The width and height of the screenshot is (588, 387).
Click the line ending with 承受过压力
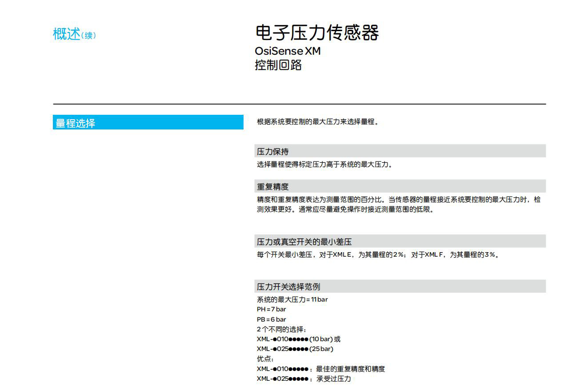tap(304, 379)
